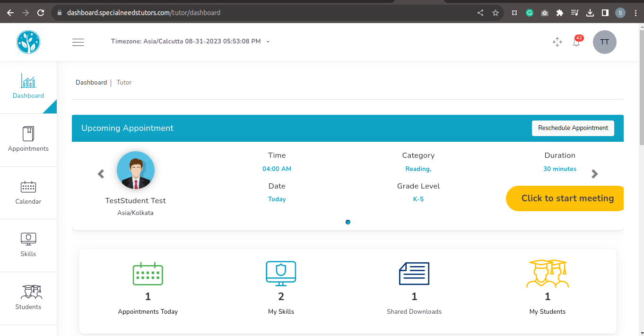Open the notifications bell icon
644x336 pixels.
click(576, 42)
